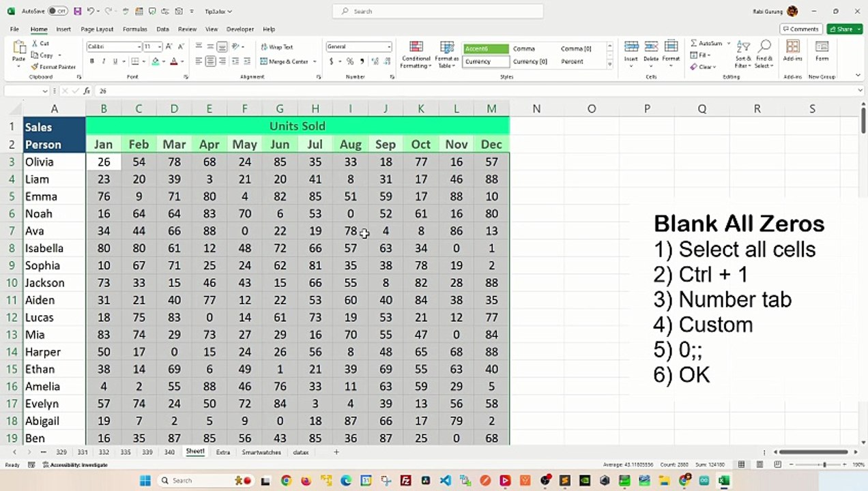The width and height of the screenshot is (868, 491).
Task: Save the workbook using the Save icon
Action: (77, 11)
